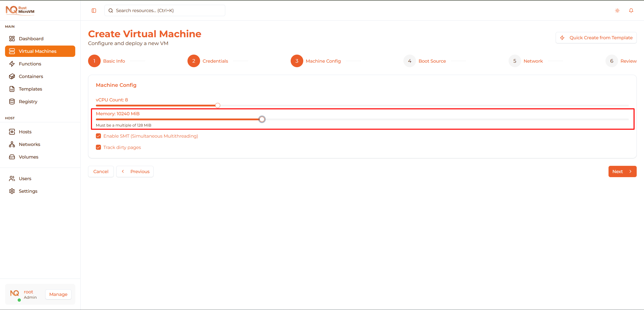Adjust the vCPU Count slider
Viewport: 644px width, 310px height.
click(x=217, y=105)
